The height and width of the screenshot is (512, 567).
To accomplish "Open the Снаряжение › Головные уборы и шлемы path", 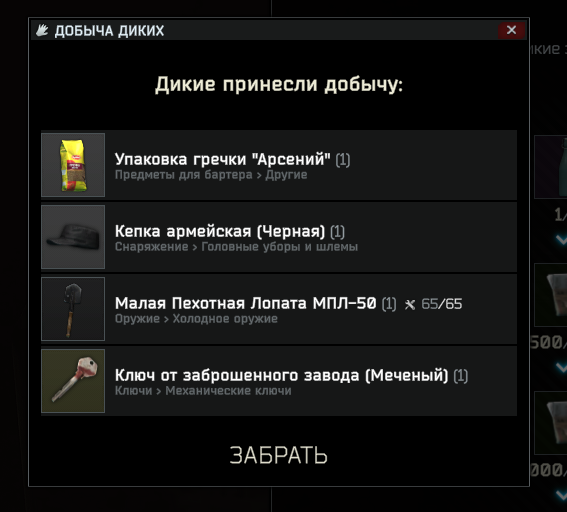I will (236, 247).
